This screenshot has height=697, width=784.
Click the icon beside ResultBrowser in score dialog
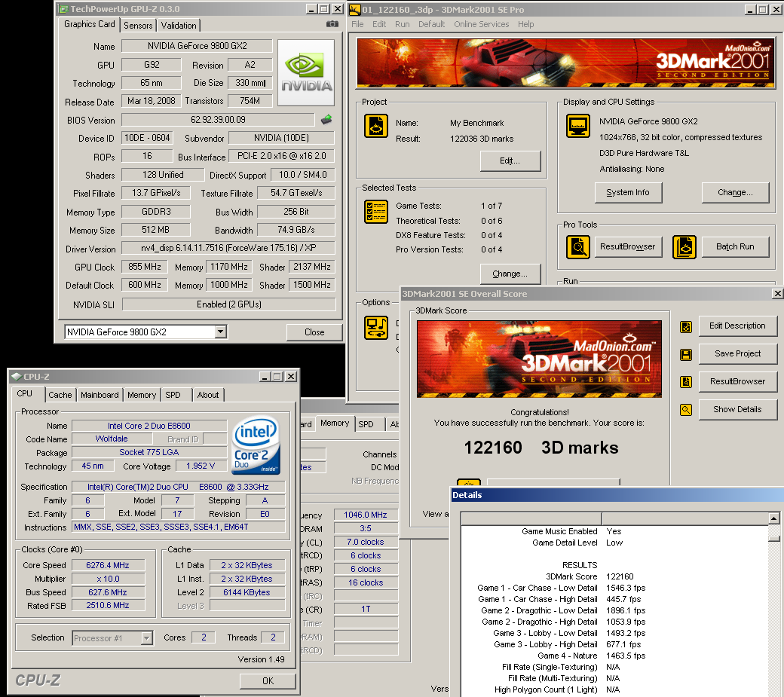(686, 382)
